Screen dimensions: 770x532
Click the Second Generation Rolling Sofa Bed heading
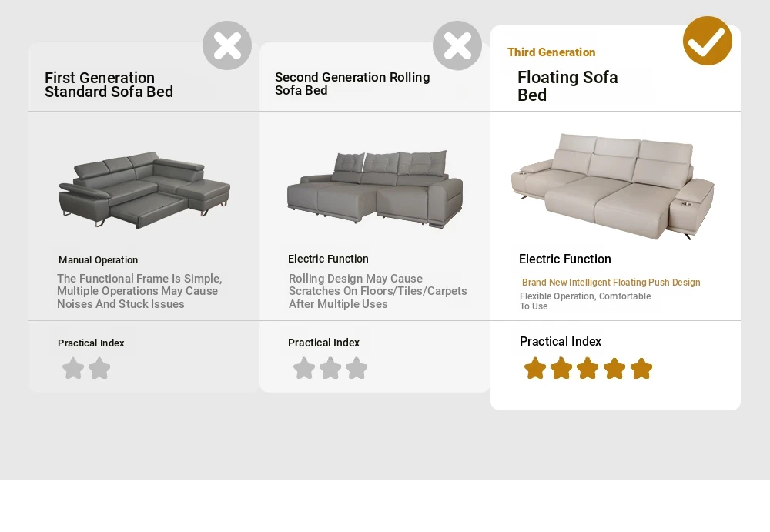[x=352, y=83]
